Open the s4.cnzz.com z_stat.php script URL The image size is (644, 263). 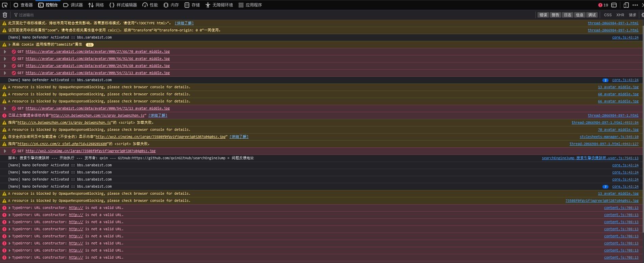(x=62, y=144)
